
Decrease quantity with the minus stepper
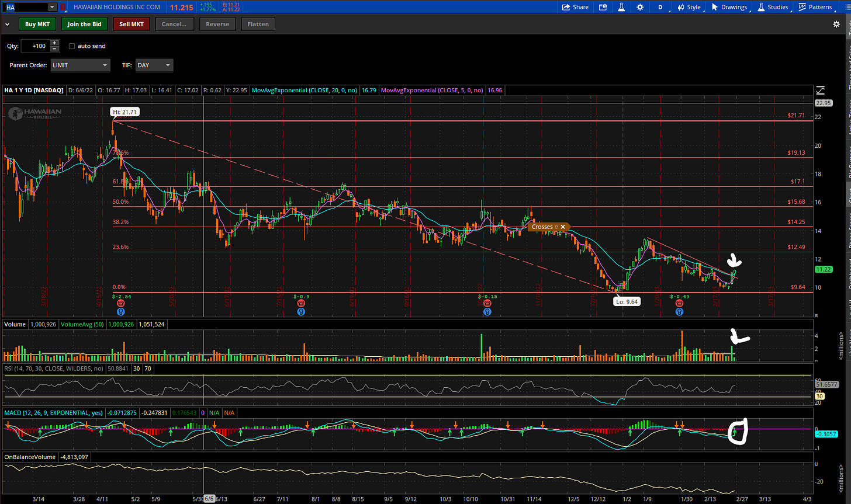[x=54, y=48]
